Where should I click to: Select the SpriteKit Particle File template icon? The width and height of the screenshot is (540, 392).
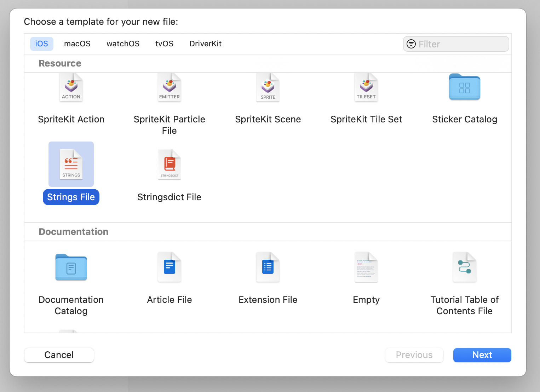(169, 87)
